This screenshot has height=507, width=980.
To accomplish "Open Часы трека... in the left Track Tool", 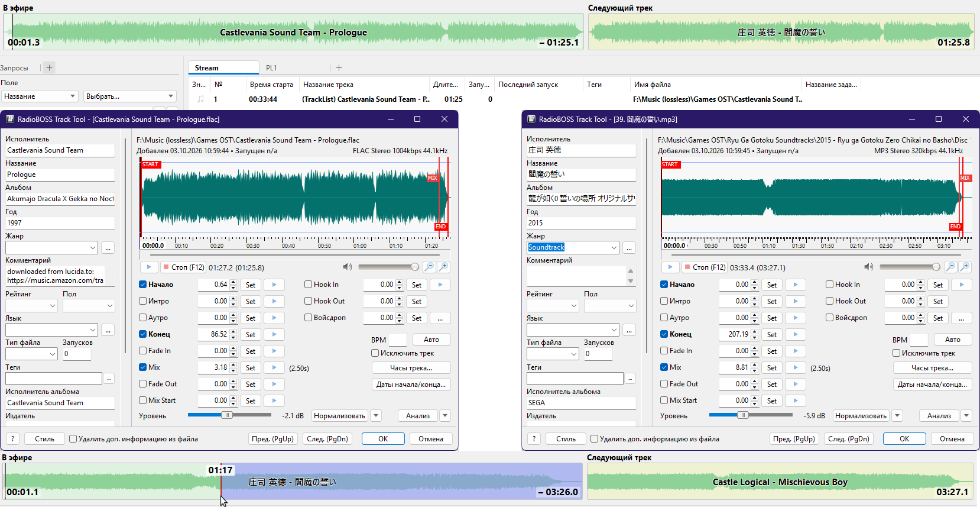I will 411,368.
